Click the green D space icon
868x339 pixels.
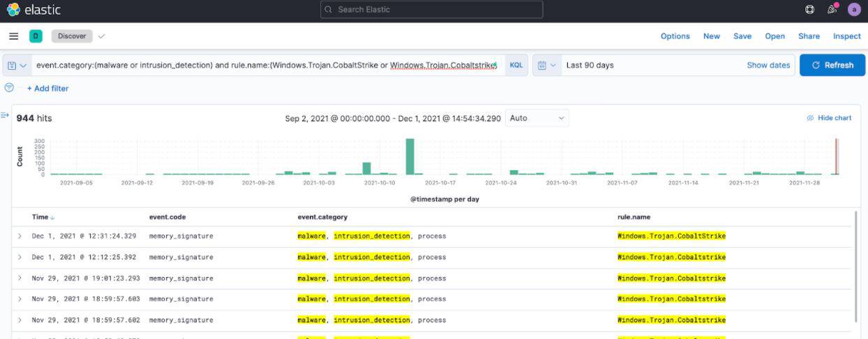pos(36,36)
